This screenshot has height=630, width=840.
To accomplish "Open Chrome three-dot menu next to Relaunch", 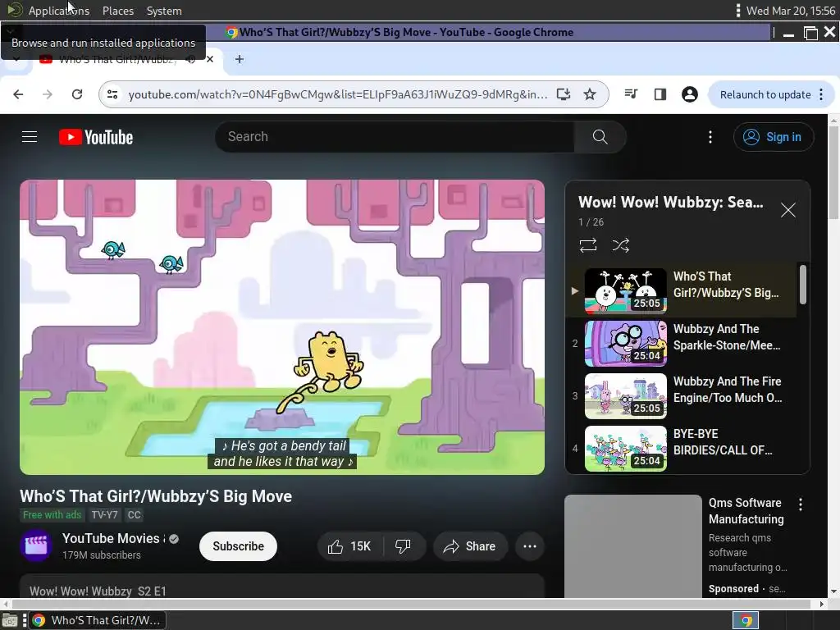I will tap(821, 95).
